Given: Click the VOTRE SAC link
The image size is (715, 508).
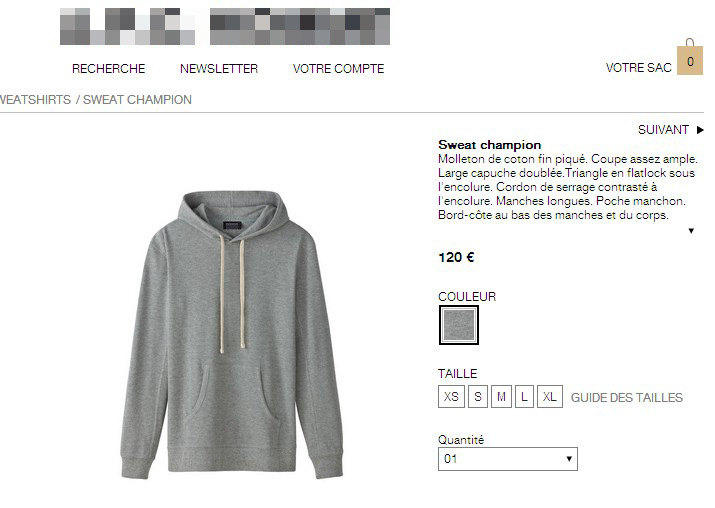Looking at the screenshot, I should click(638, 68).
